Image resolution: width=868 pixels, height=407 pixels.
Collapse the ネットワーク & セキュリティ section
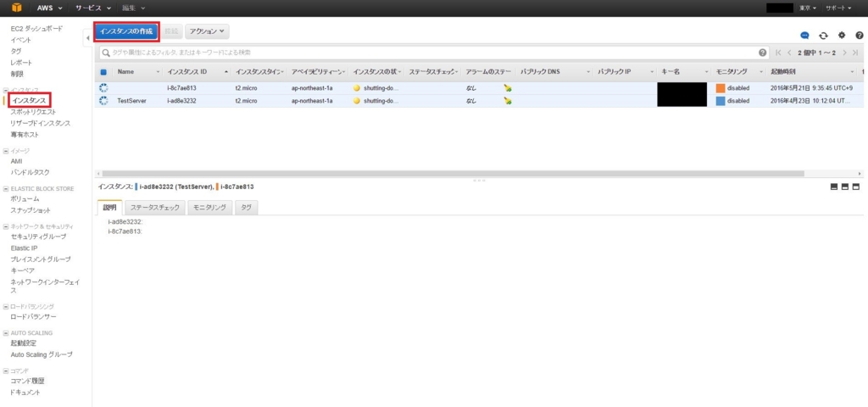6,226
